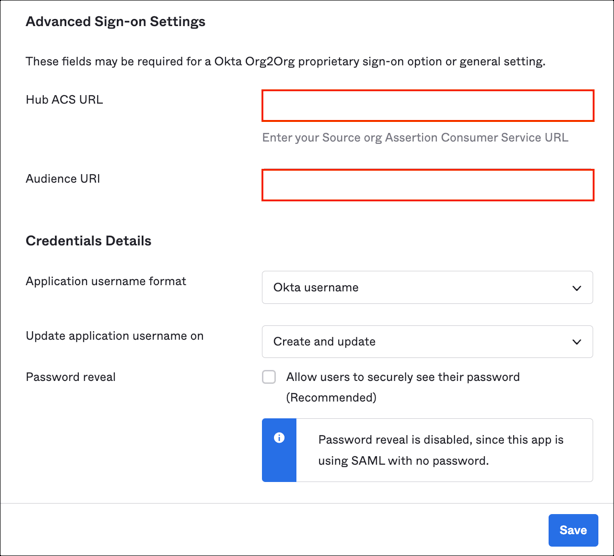Click the Update application username on label
The image size is (614, 556).
pos(114,336)
